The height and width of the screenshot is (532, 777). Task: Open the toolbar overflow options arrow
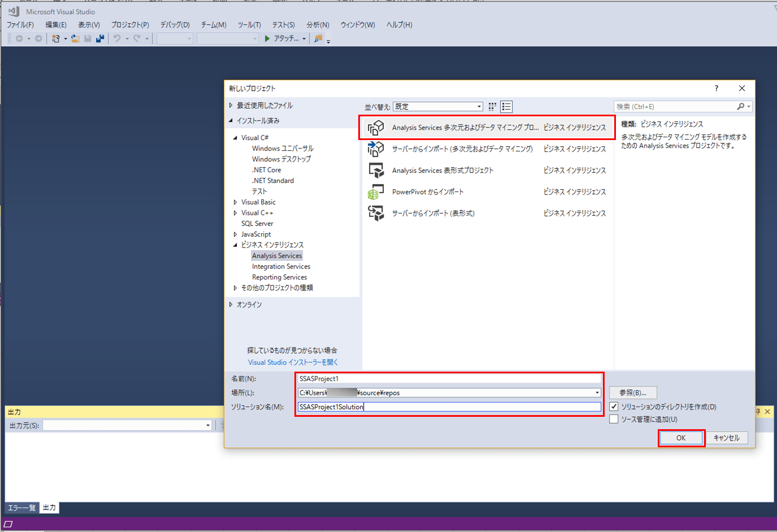(328, 41)
